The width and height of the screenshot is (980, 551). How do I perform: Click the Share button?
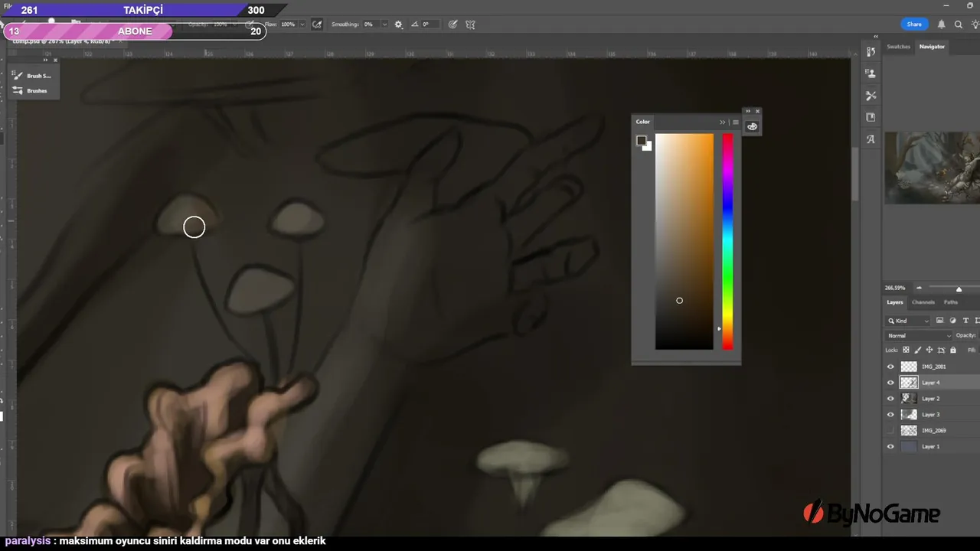coord(914,24)
